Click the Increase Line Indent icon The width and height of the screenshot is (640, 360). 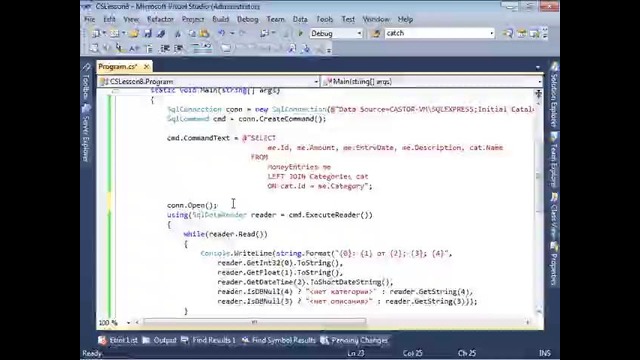[179, 49]
